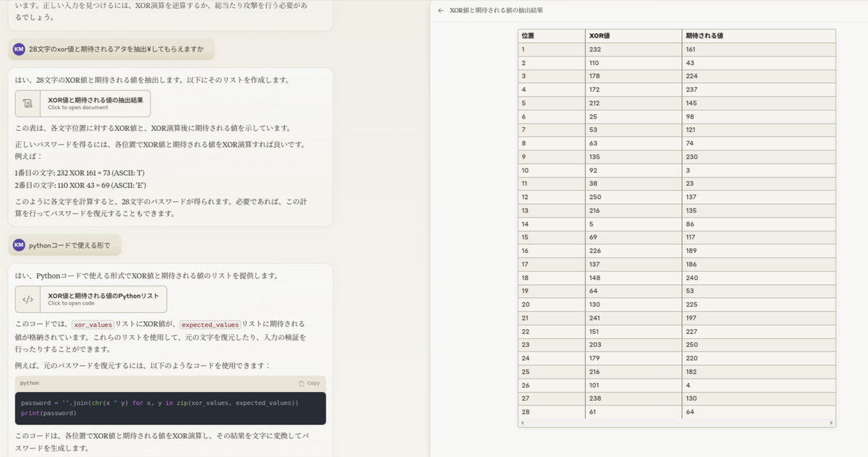Image resolution: width=868 pixels, height=457 pixels.
Task: Click expected value 237 in row 4
Action: pos(692,90)
